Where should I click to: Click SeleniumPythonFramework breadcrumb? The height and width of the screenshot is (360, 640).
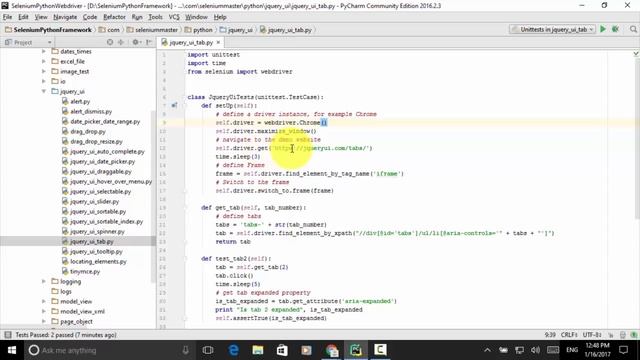49,30
